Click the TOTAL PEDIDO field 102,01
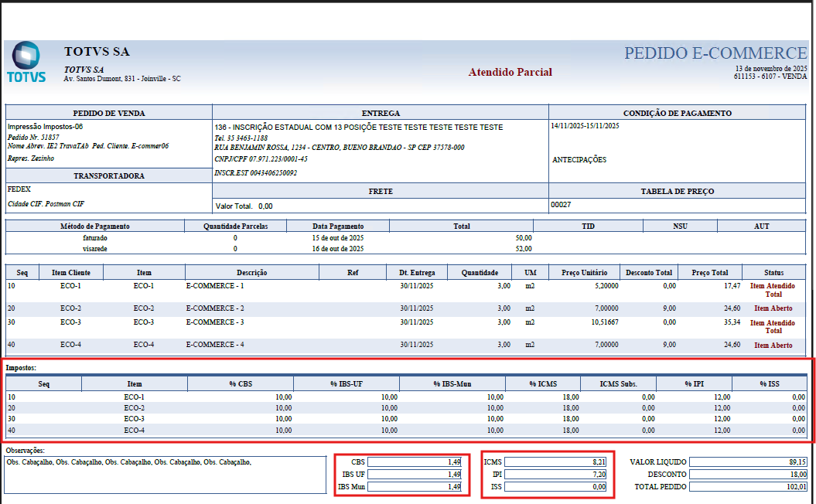The image size is (816, 504). (749, 487)
